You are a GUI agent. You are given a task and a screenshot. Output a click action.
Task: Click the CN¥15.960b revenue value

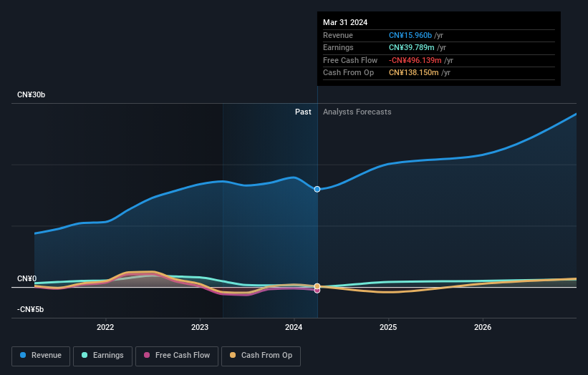(x=410, y=35)
